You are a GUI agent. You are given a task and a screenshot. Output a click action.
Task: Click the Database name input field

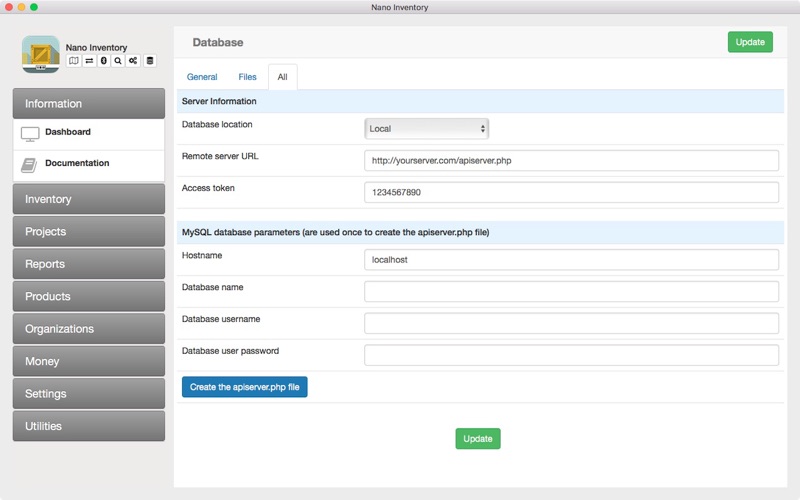[571, 291]
